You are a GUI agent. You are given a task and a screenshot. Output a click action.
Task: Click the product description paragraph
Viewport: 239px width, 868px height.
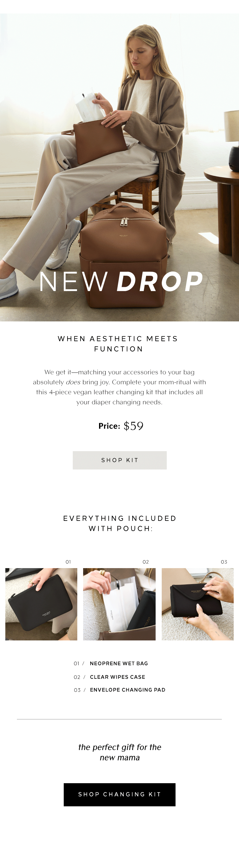119,387
